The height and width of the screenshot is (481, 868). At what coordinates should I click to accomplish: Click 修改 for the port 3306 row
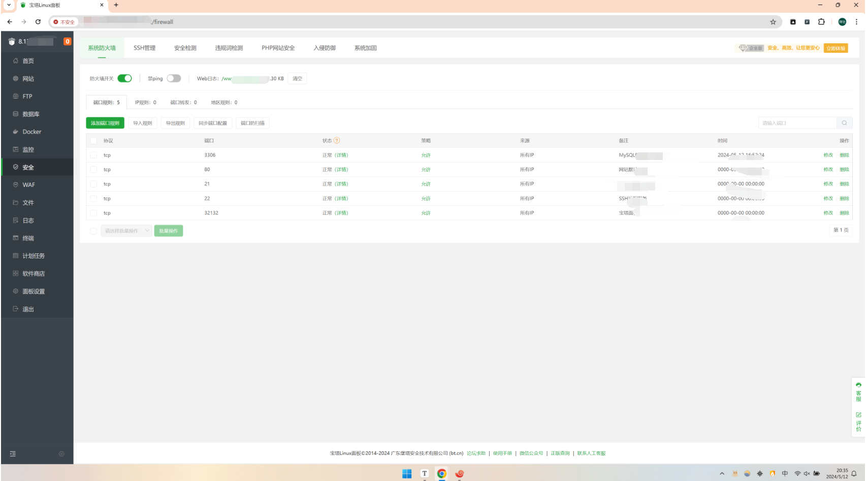pos(828,155)
